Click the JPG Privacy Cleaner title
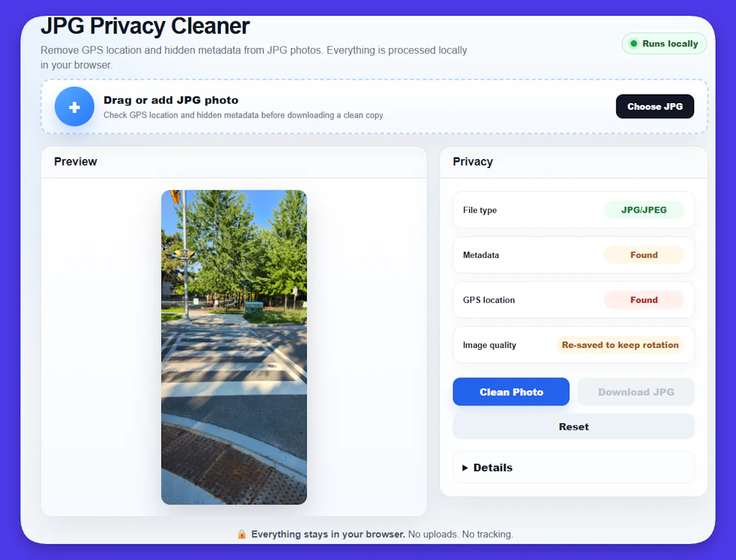This screenshot has height=560, width=736. click(x=145, y=26)
